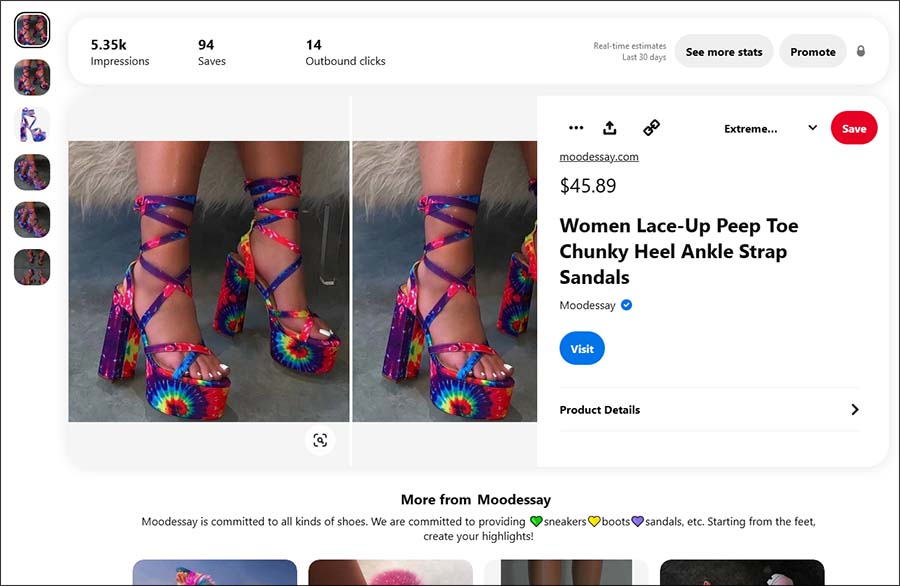Screen dimensions: 900x586
Task: Select the last thumbnail in sidebar
Action: (32, 267)
